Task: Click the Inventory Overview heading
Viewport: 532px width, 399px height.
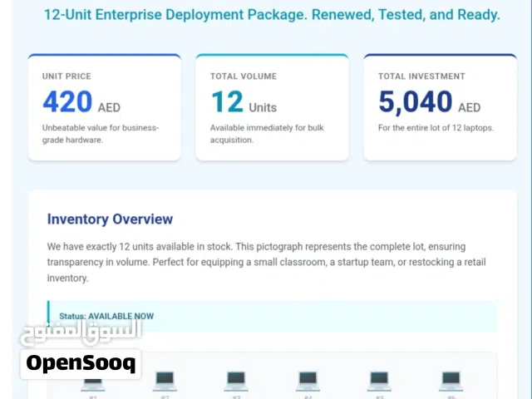Action: coord(110,219)
